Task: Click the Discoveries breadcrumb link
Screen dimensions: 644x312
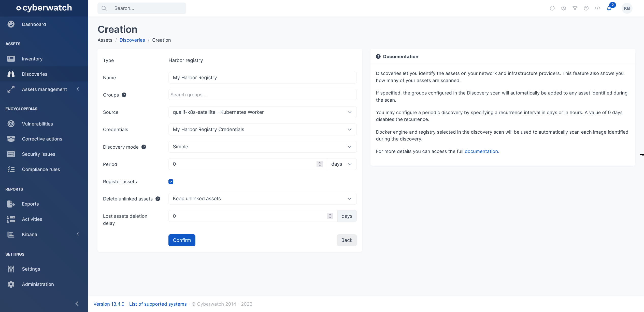Action: (132, 40)
